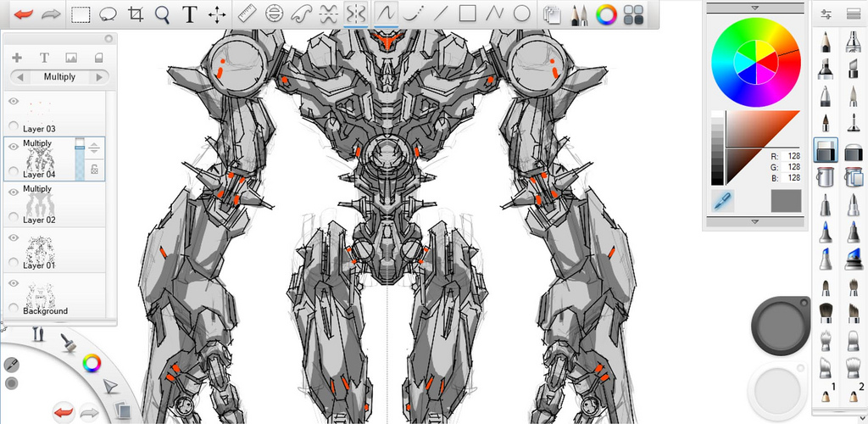Click the Layer 02 radial menu circle

pyautogui.click(x=14, y=216)
